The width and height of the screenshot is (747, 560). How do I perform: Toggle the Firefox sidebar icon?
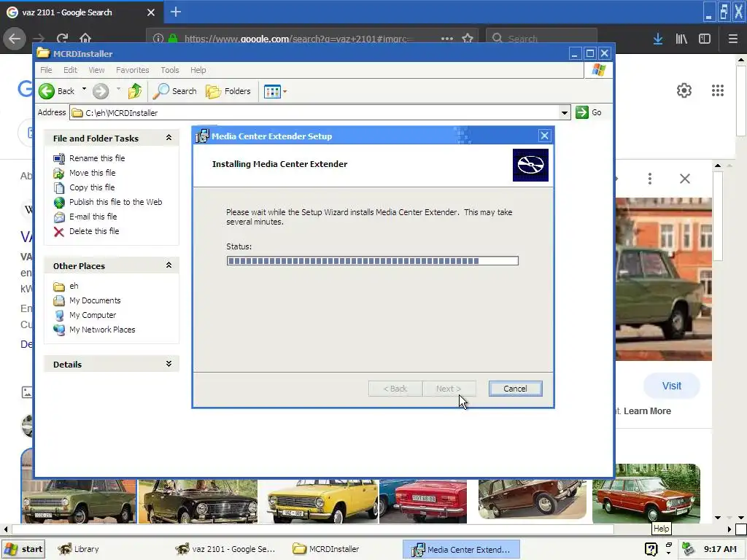click(705, 39)
